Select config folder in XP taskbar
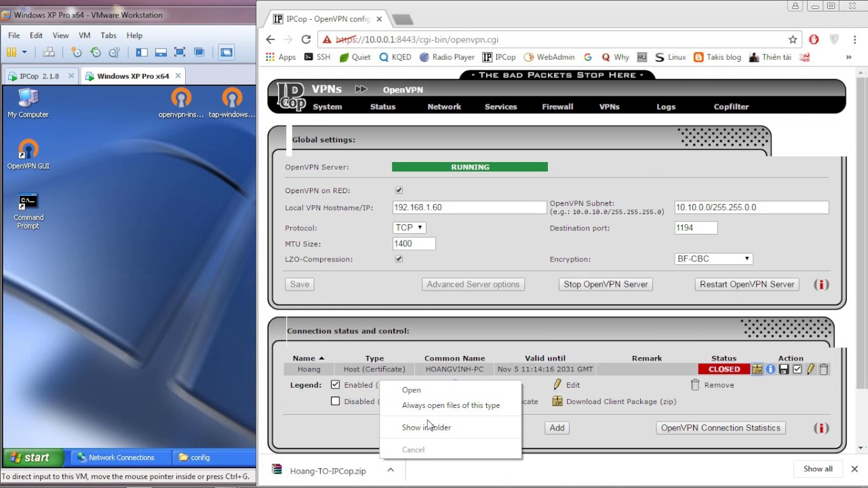The width and height of the screenshot is (868, 488). 212,457
